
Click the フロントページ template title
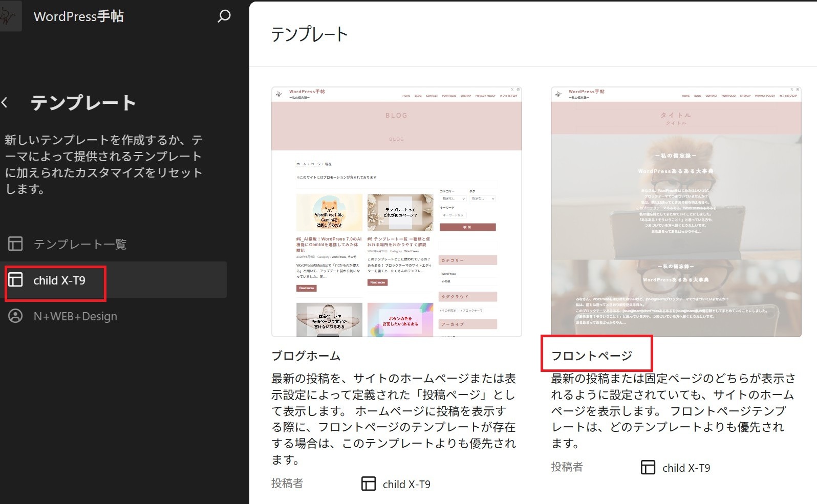(592, 356)
